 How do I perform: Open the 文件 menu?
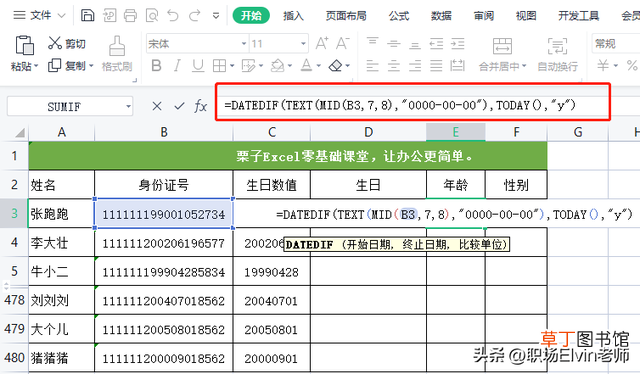click(39, 16)
